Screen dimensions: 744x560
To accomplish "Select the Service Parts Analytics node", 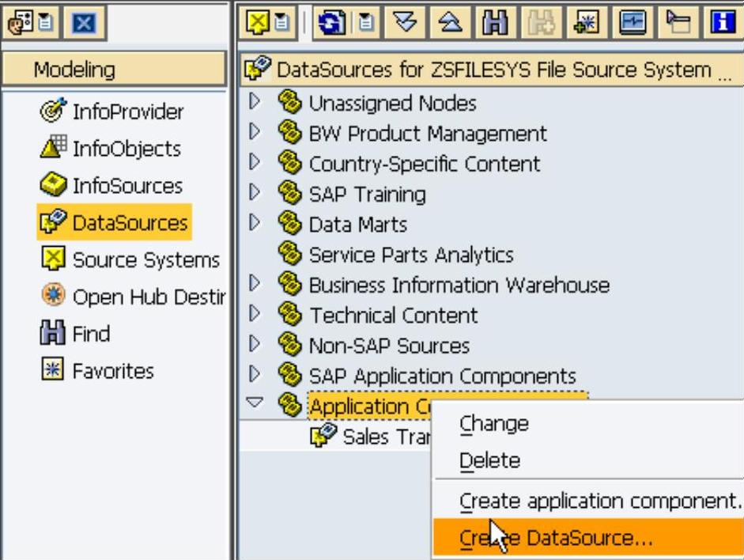I will tap(410, 255).
